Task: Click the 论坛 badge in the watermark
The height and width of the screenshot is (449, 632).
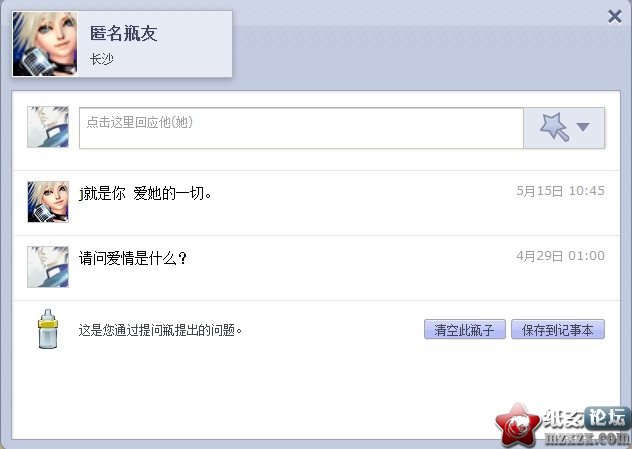Action: click(x=606, y=418)
